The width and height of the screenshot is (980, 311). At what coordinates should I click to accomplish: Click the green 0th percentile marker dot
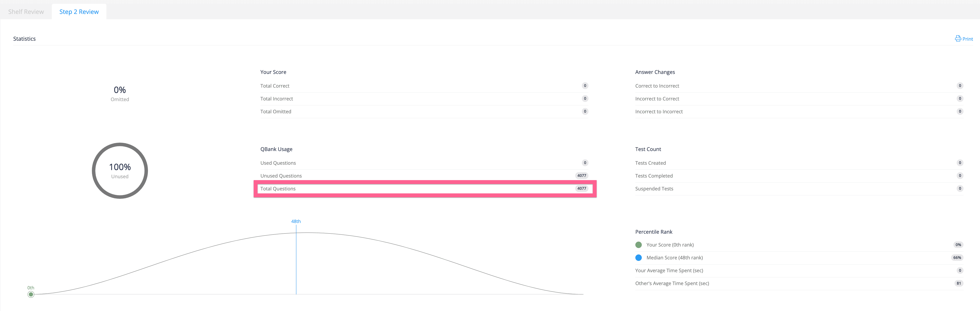pyautogui.click(x=31, y=294)
